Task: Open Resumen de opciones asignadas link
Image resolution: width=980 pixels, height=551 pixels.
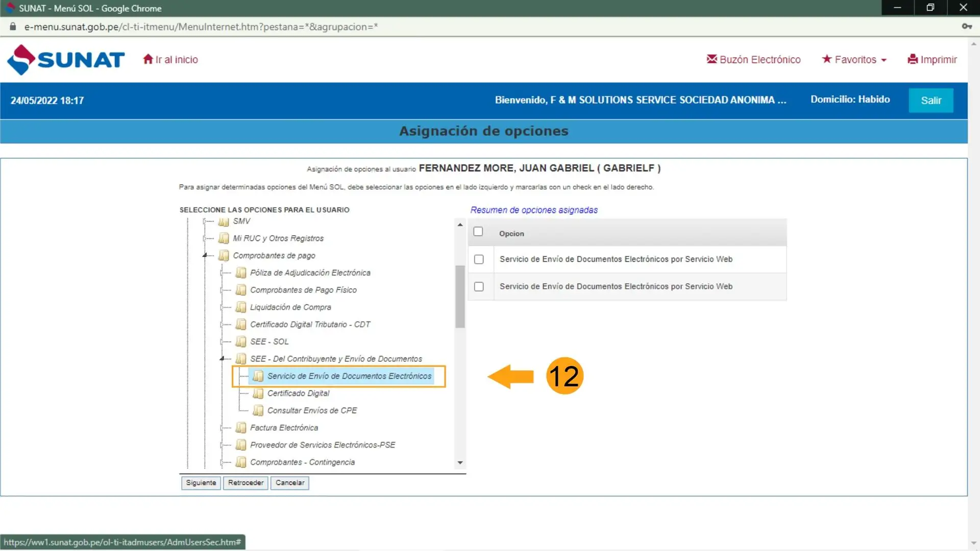Action: [x=534, y=210]
